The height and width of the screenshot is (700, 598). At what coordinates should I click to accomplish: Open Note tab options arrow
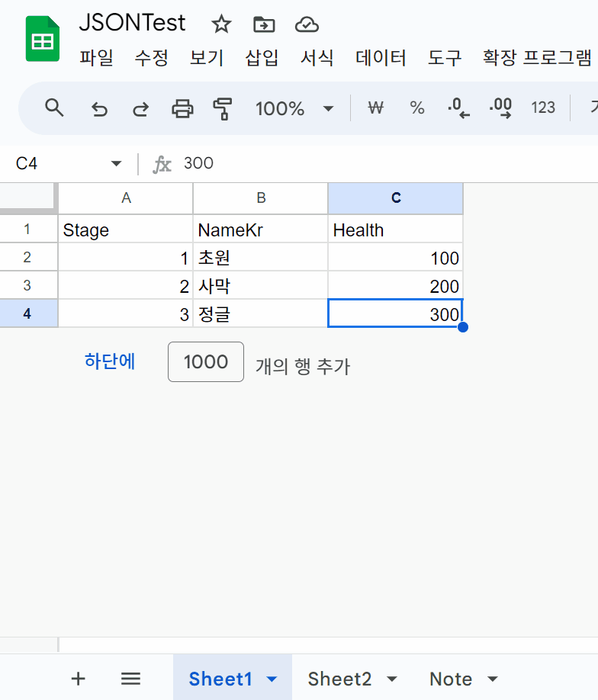(x=492, y=679)
